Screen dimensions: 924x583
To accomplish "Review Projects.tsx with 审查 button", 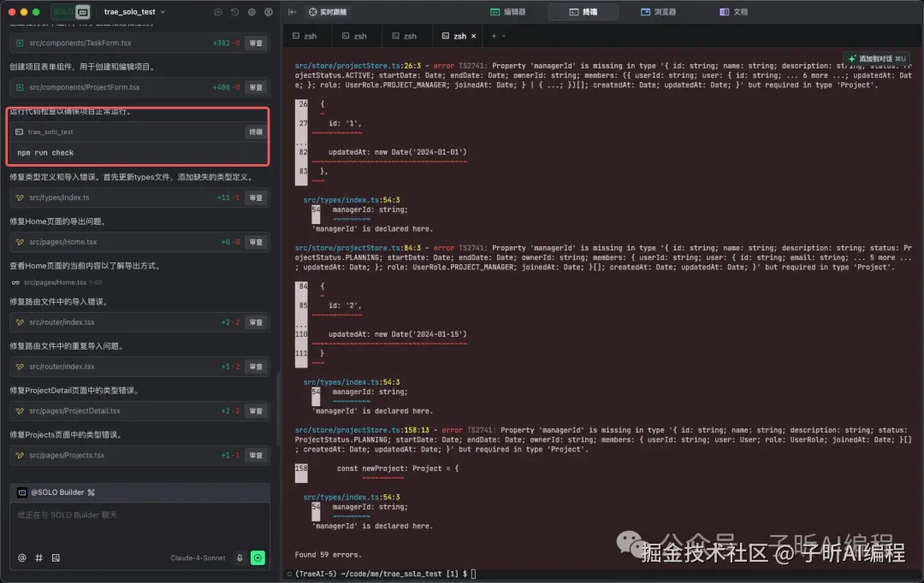I will [256, 455].
